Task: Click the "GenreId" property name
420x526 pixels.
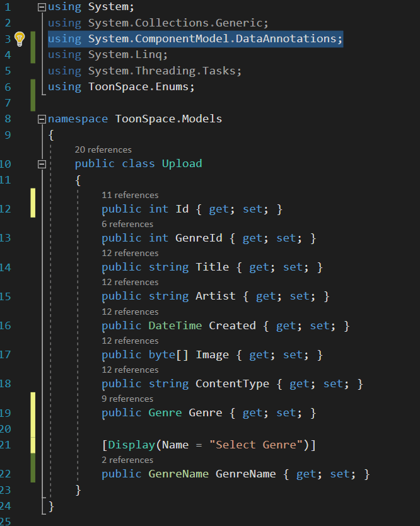Action: pyautogui.click(x=199, y=238)
